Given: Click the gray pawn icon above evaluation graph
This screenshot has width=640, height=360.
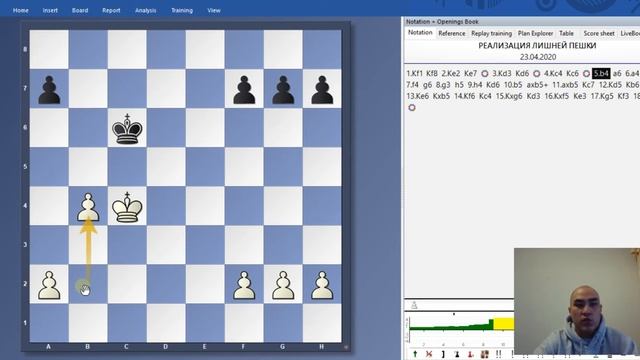Looking at the screenshot, I should point(414,305).
